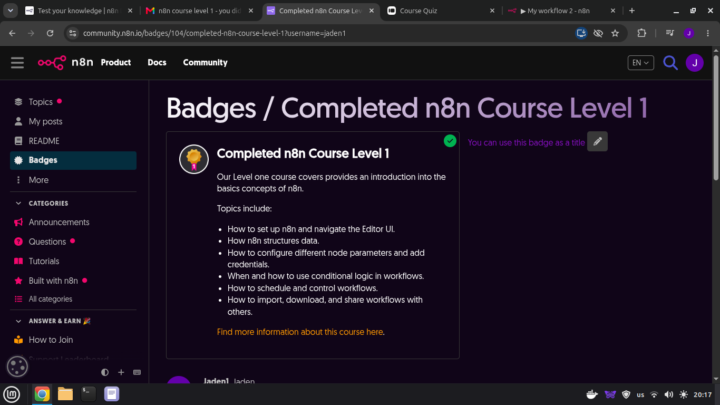Screen dimensions: 720x405
Task: Click the page vertical scrollbar
Action: click(716, 117)
